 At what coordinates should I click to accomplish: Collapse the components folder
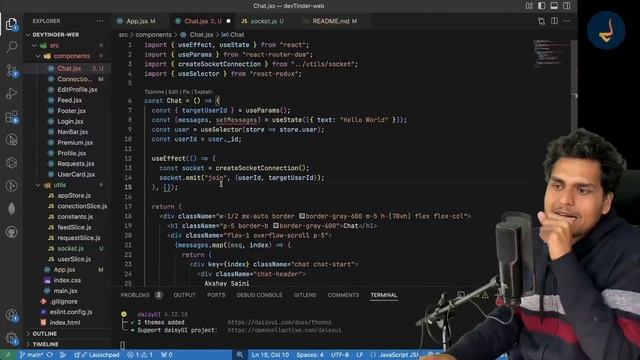click(x=71, y=56)
